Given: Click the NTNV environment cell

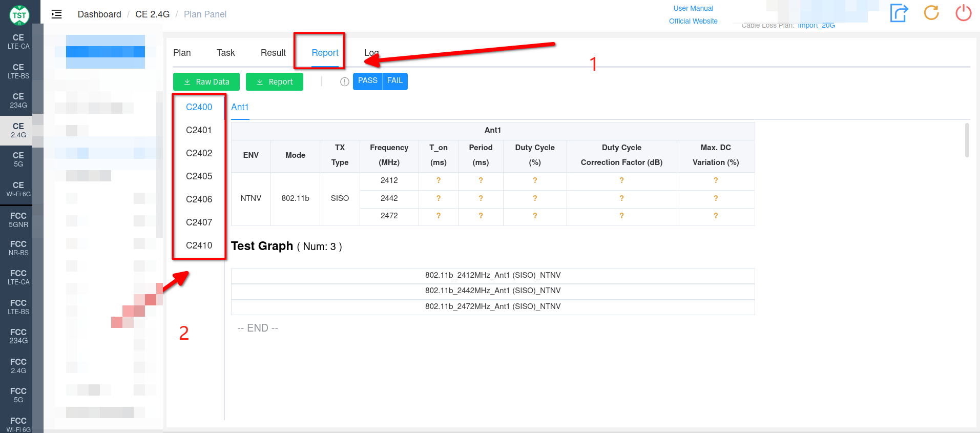Looking at the screenshot, I should tap(251, 198).
